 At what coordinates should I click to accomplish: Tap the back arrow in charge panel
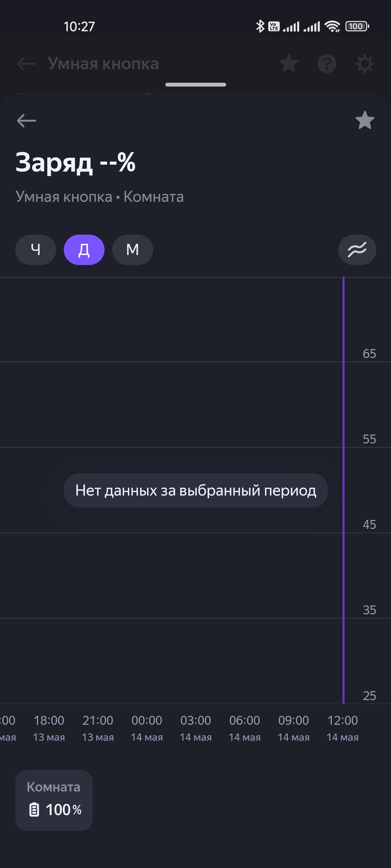[26, 120]
